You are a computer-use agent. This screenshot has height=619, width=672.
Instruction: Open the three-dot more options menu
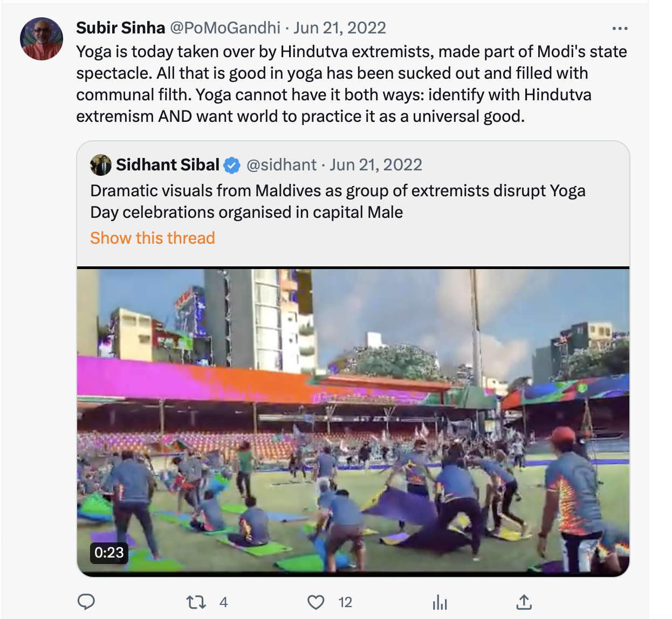(620, 29)
